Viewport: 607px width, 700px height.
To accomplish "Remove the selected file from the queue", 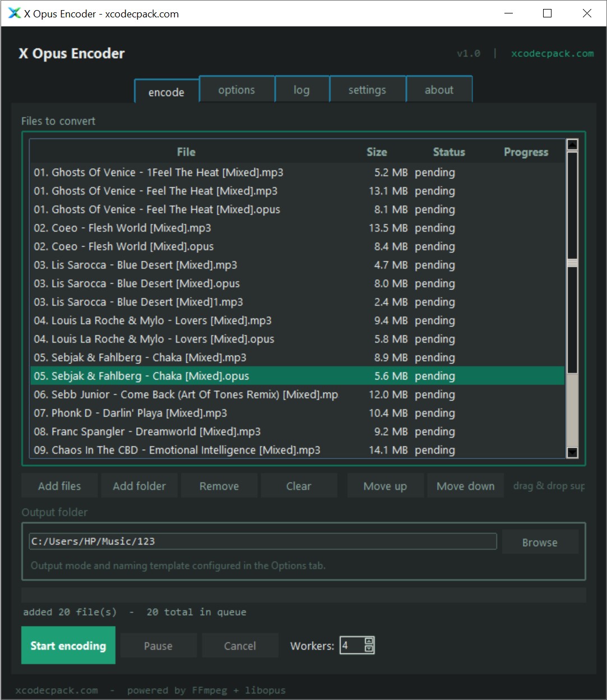I will [x=219, y=486].
